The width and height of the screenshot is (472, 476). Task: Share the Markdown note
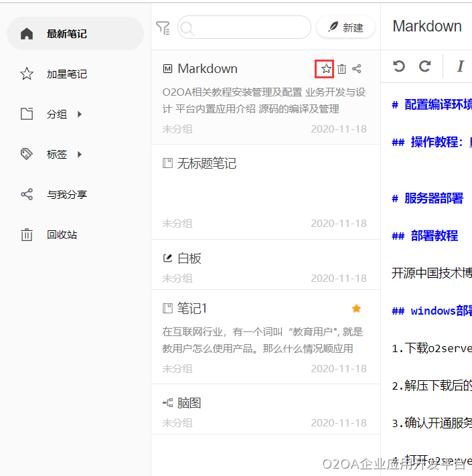tap(357, 68)
